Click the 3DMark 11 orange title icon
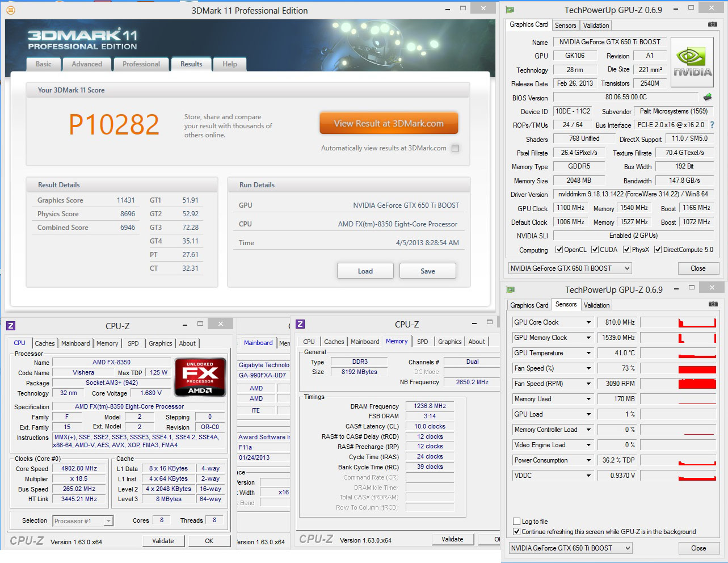728x563 pixels. tap(10, 10)
